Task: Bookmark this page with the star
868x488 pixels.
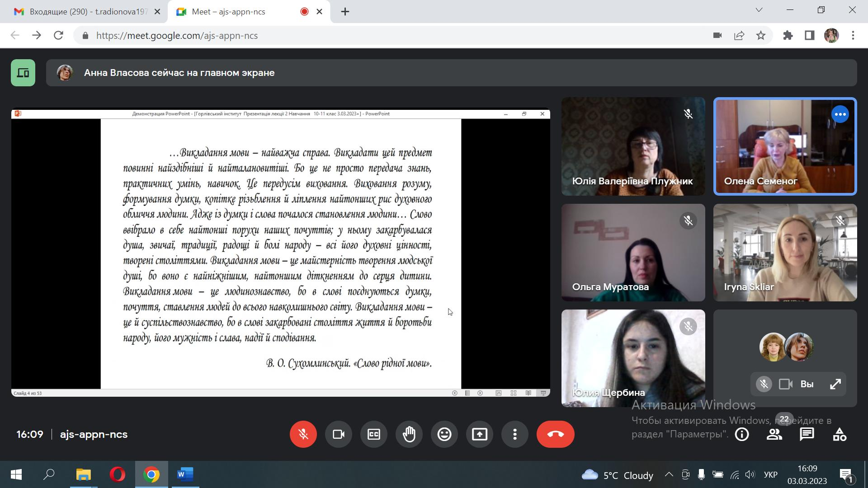Action: pos(761,36)
